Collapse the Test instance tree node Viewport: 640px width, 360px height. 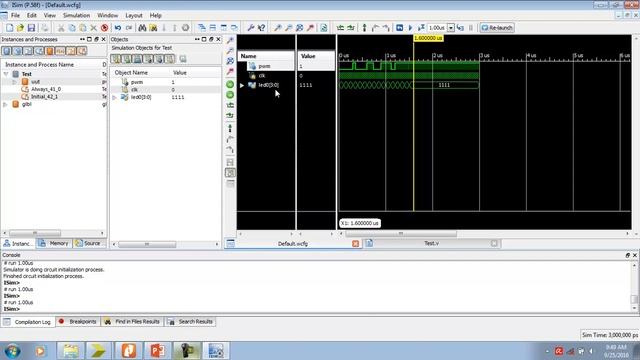6,74
